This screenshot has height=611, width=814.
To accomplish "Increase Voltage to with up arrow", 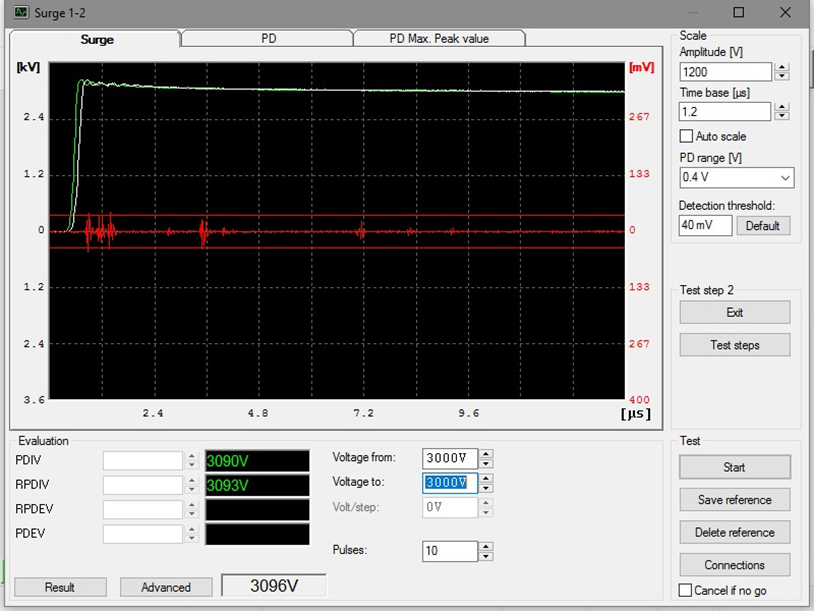I will pyautogui.click(x=486, y=478).
